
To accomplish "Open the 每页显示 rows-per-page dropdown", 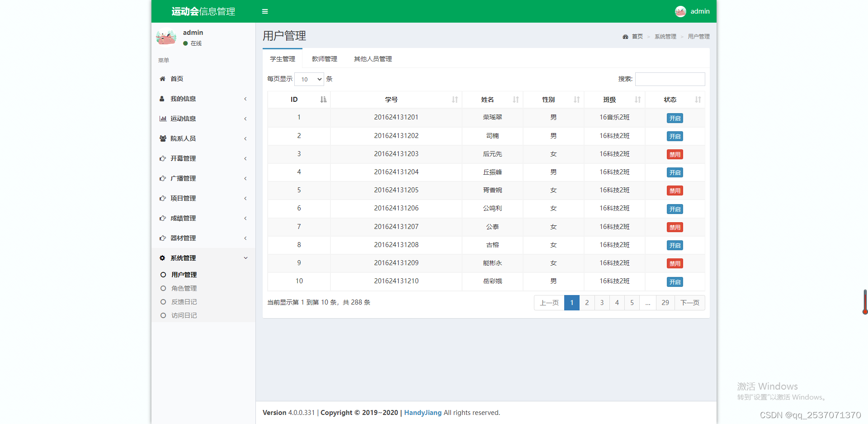I will [x=309, y=79].
